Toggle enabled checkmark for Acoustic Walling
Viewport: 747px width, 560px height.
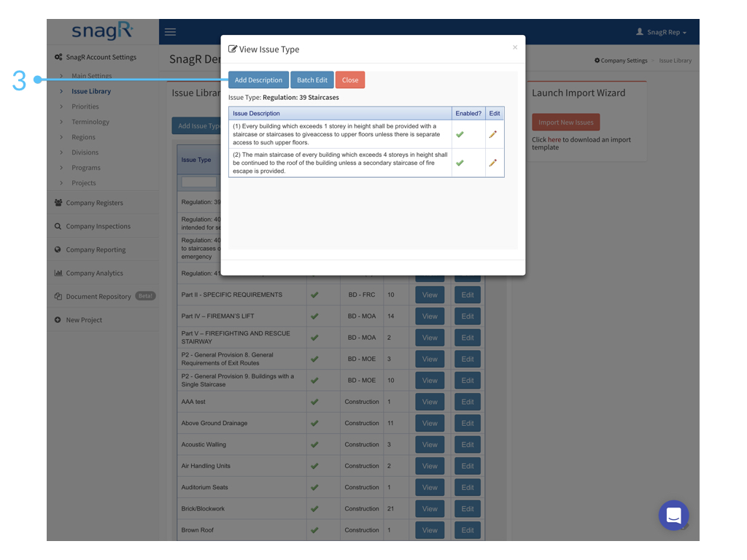pos(314,445)
